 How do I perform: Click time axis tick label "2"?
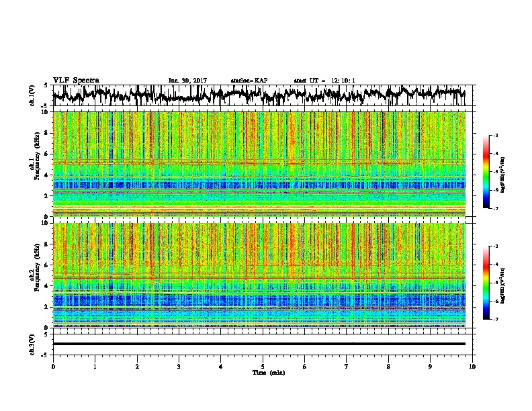[x=137, y=367]
